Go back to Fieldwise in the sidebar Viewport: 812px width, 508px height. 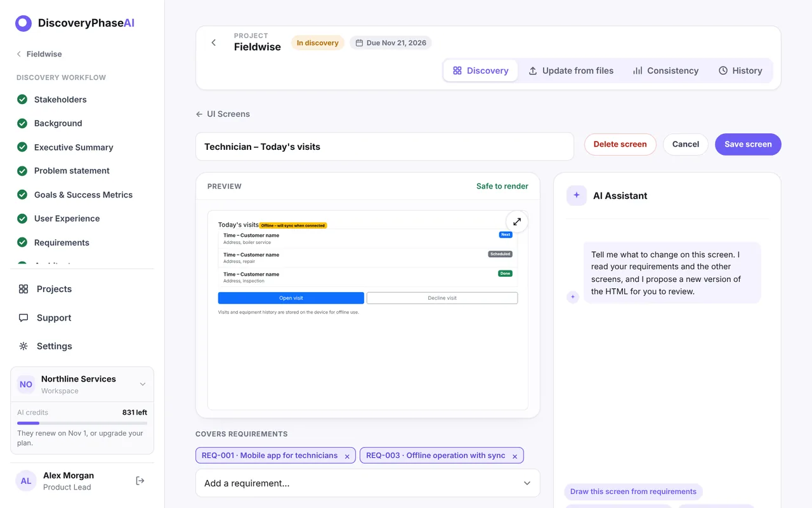39,54
